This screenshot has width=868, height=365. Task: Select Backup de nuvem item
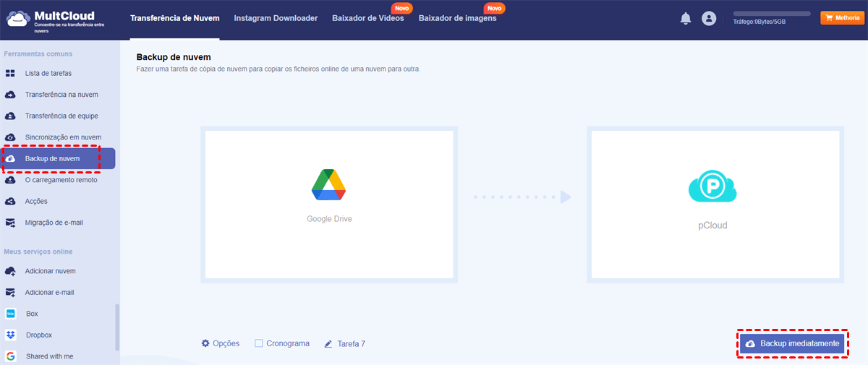coord(58,158)
